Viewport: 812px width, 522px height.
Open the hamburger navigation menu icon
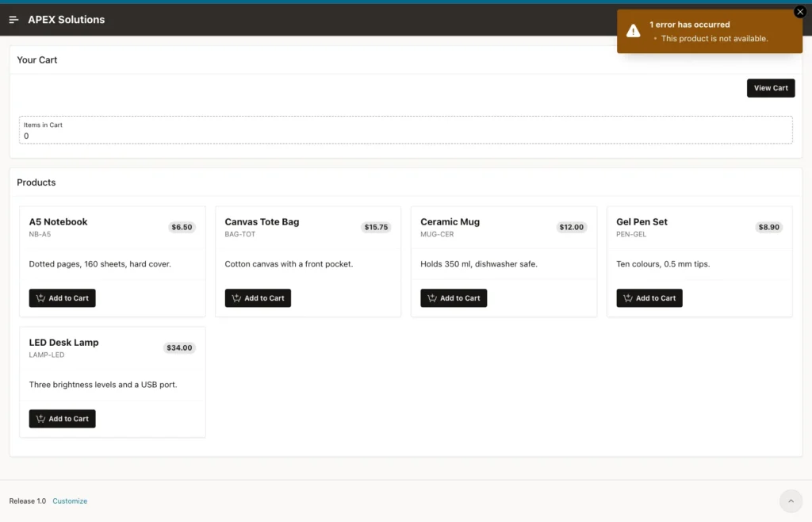[14, 20]
